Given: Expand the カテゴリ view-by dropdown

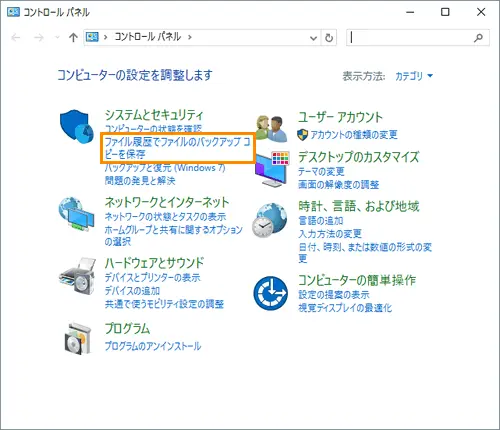Looking at the screenshot, I should pyautogui.click(x=414, y=76).
